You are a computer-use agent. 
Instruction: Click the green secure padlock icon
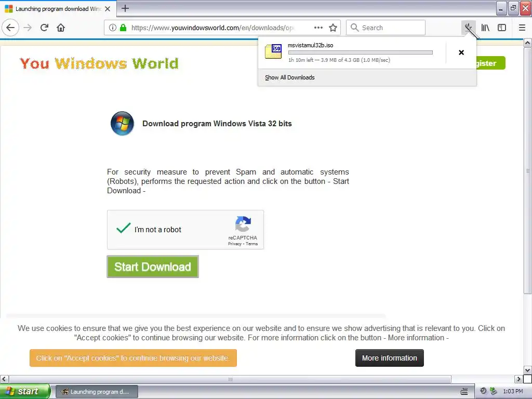(123, 28)
